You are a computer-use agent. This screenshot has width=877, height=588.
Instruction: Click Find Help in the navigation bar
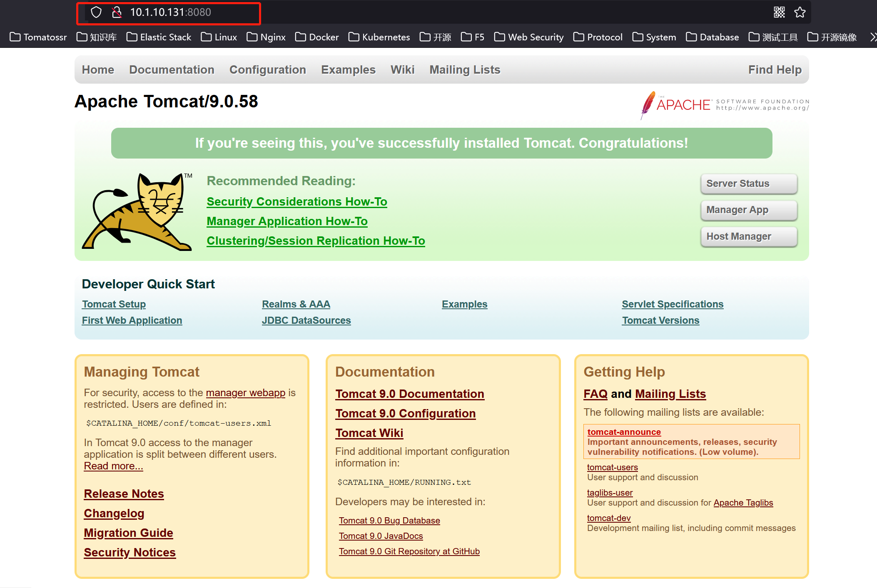(x=775, y=69)
